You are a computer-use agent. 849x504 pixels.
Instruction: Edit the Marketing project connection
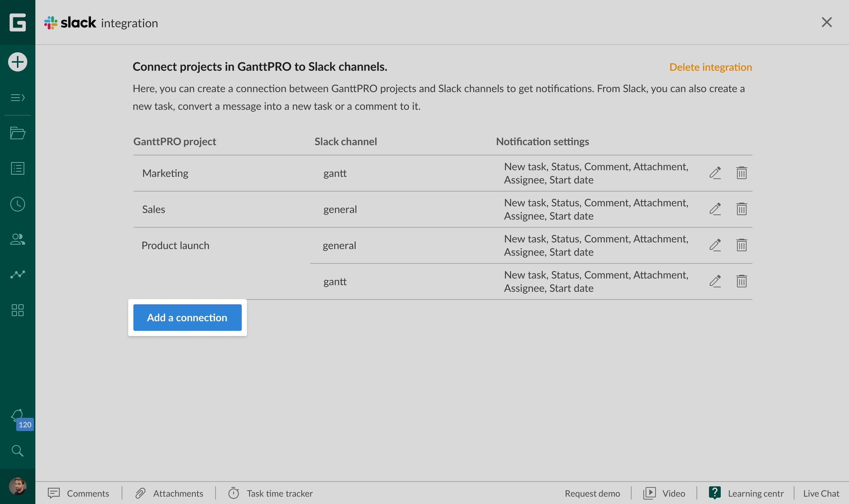(x=715, y=173)
